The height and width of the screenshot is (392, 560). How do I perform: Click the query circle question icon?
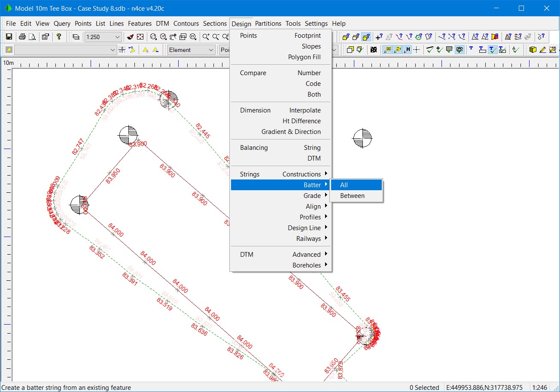419,37
